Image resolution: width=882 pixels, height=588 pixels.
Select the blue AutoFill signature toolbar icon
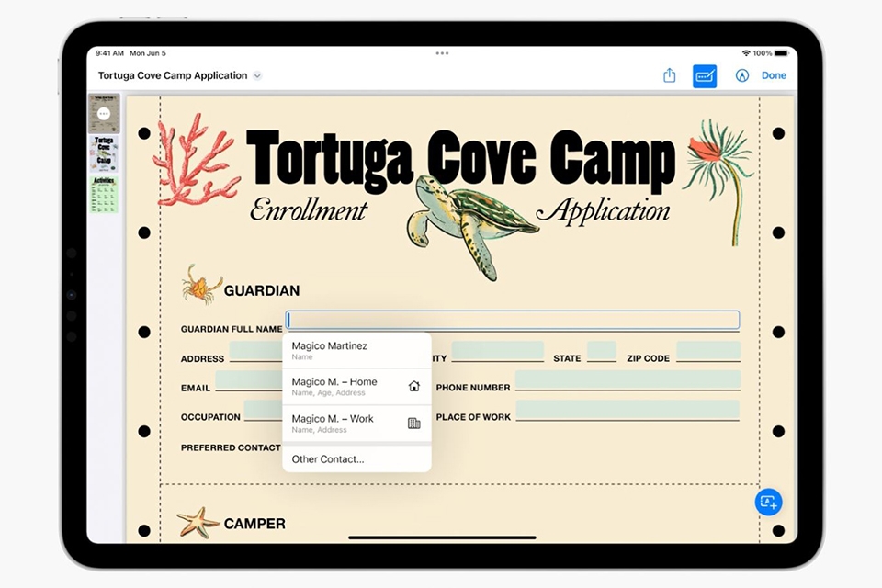click(x=704, y=75)
